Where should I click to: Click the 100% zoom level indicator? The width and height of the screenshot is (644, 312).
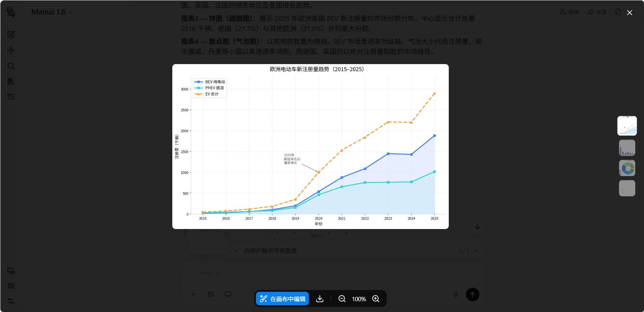[x=359, y=299]
